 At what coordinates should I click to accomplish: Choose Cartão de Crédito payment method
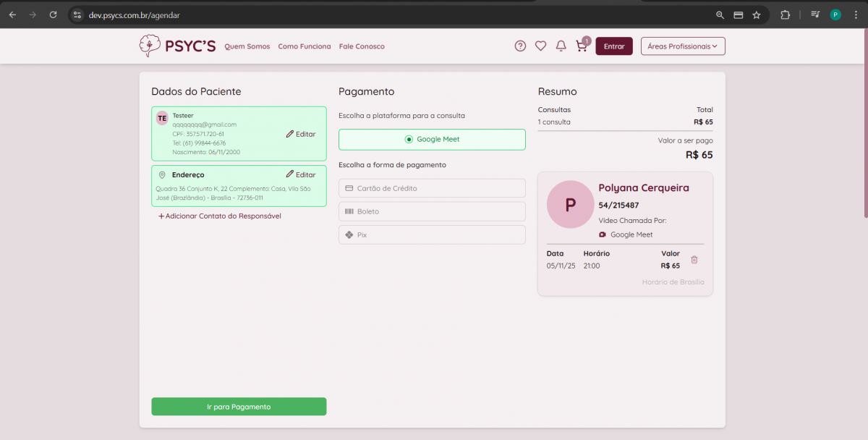(432, 188)
